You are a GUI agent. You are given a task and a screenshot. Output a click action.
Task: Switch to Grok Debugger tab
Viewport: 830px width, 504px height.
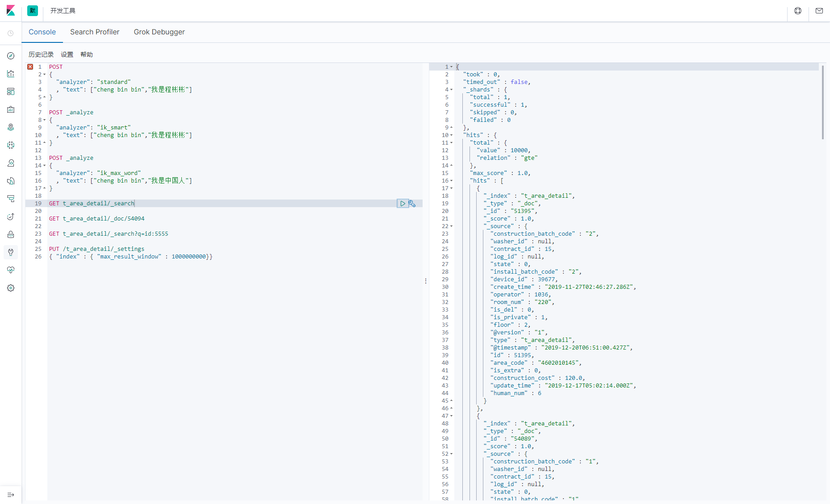159,32
